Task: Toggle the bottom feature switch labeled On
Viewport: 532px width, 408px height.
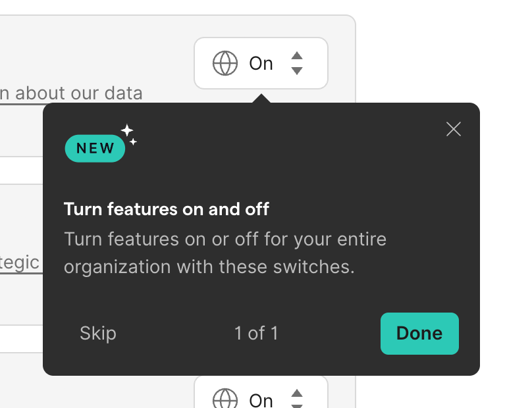Action: (261, 399)
